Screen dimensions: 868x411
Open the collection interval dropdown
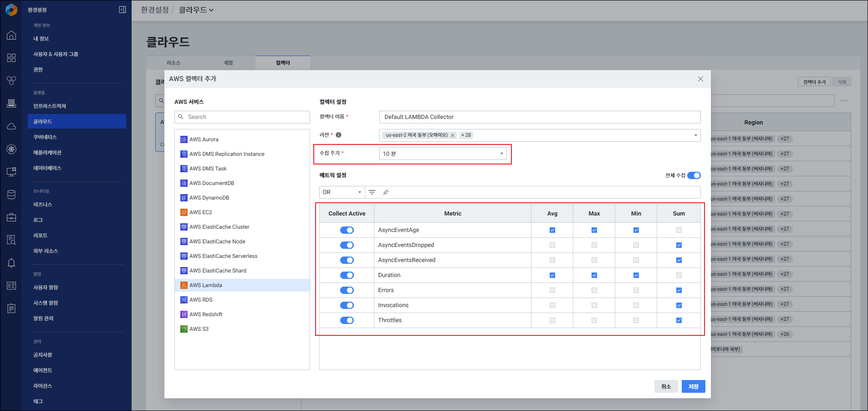pos(443,154)
